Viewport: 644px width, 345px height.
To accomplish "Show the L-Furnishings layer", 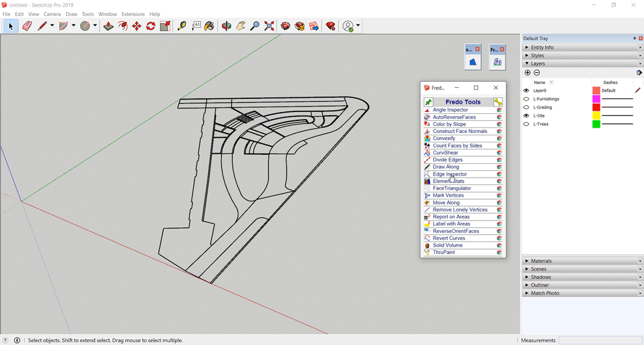I will pos(526,99).
